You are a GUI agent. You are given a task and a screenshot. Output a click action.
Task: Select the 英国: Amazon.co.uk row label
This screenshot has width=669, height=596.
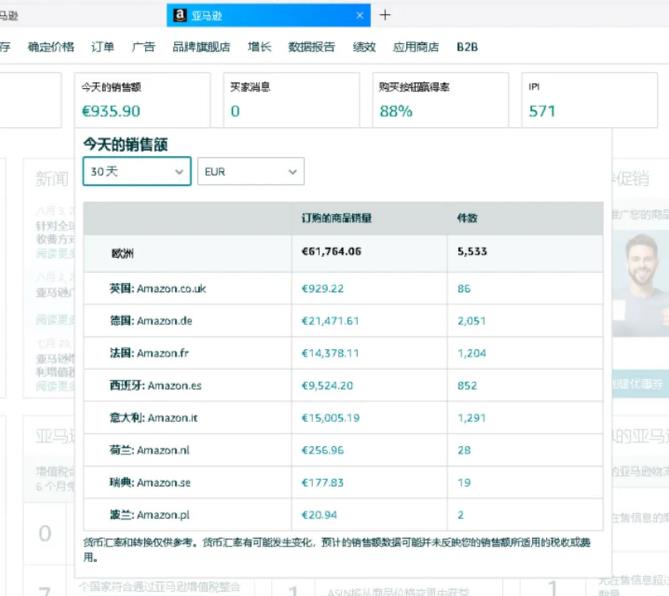click(x=158, y=289)
